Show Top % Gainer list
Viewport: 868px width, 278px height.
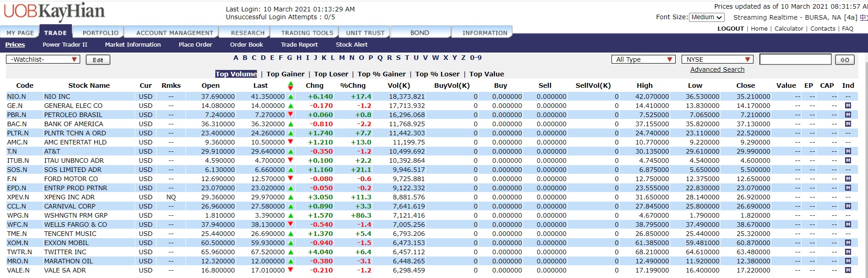pyautogui.click(x=382, y=74)
